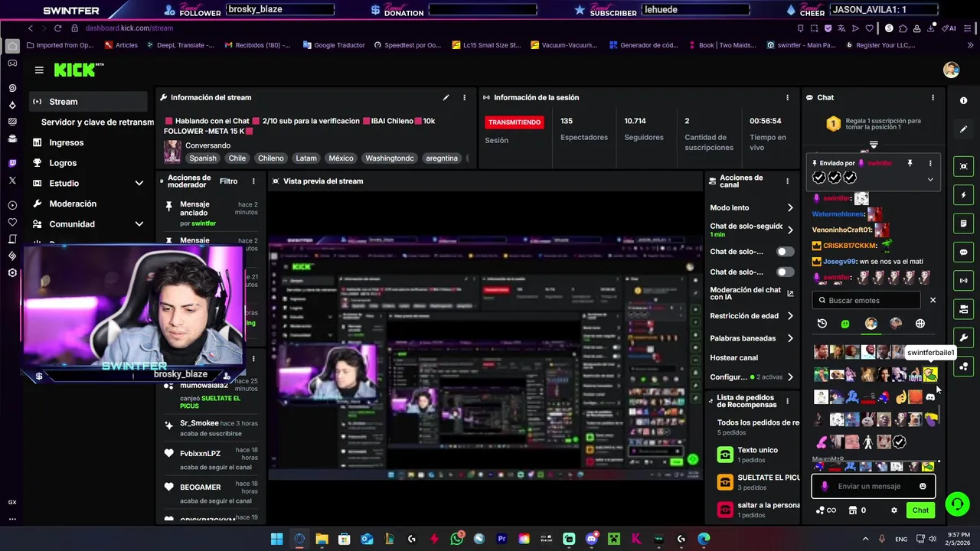
Task: Close the emote search panel
Action: 933,300
